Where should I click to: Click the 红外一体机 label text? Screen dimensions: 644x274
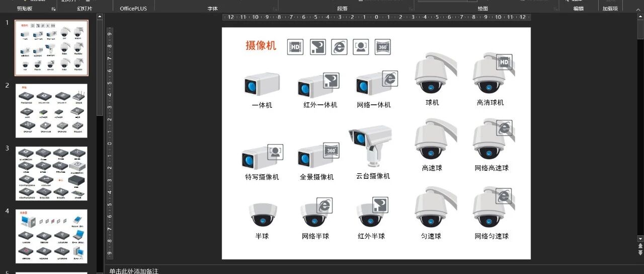click(x=320, y=105)
